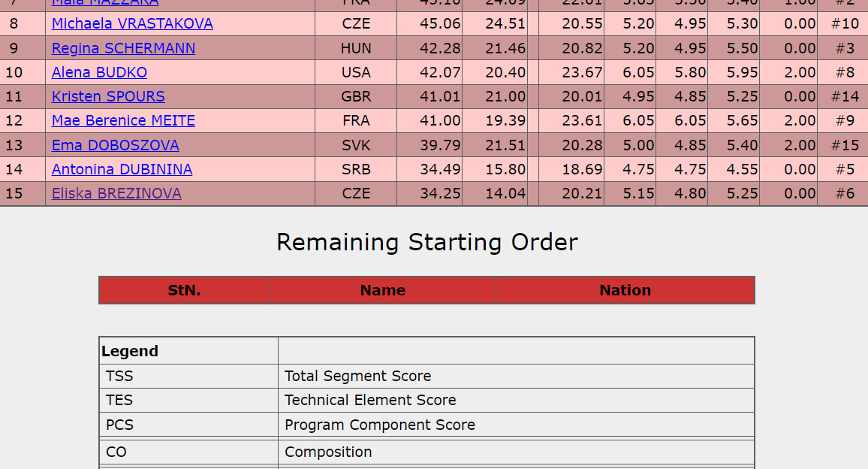Click the Remaining Starting Order heading
Image resolution: width=868 pixels, height=469 pixels.
click(427, 242)
